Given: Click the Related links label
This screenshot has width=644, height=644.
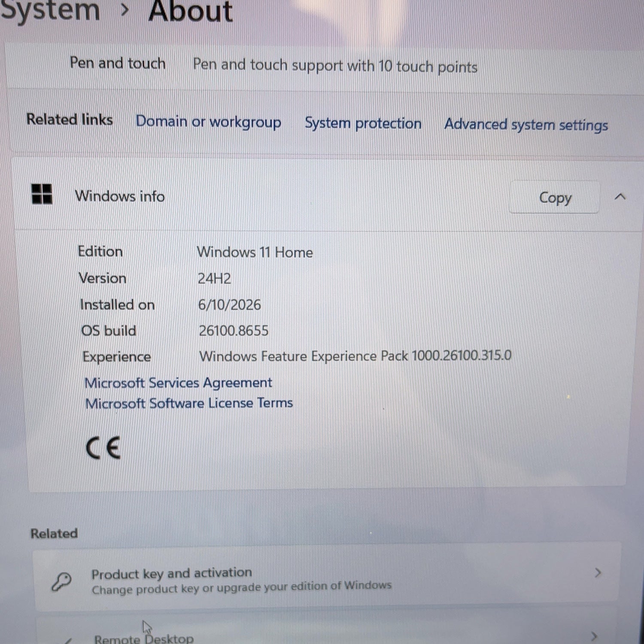Looking at the screenshot, I should (x=70, y=119).
